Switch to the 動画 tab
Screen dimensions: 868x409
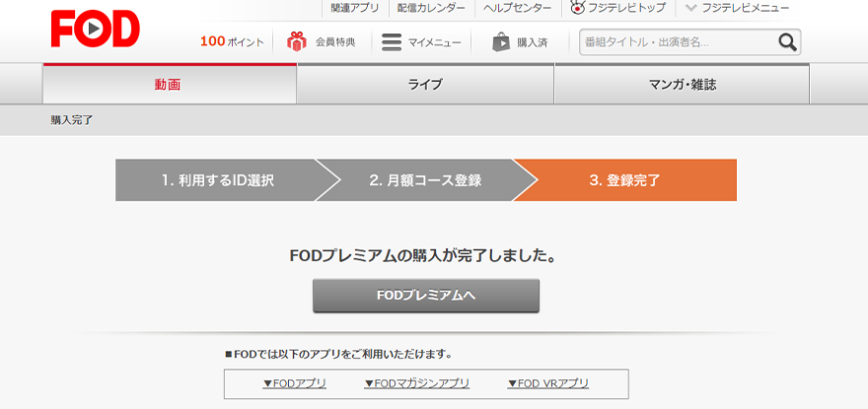tap(170, 84)
